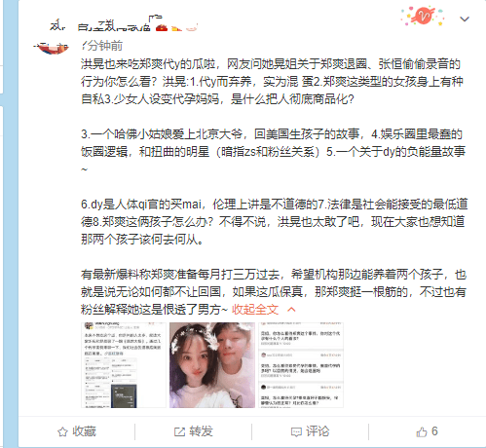Screen dimensions: 486x448
Task: Click the colorful V verified badge
Action: click(x=423, y=16)
